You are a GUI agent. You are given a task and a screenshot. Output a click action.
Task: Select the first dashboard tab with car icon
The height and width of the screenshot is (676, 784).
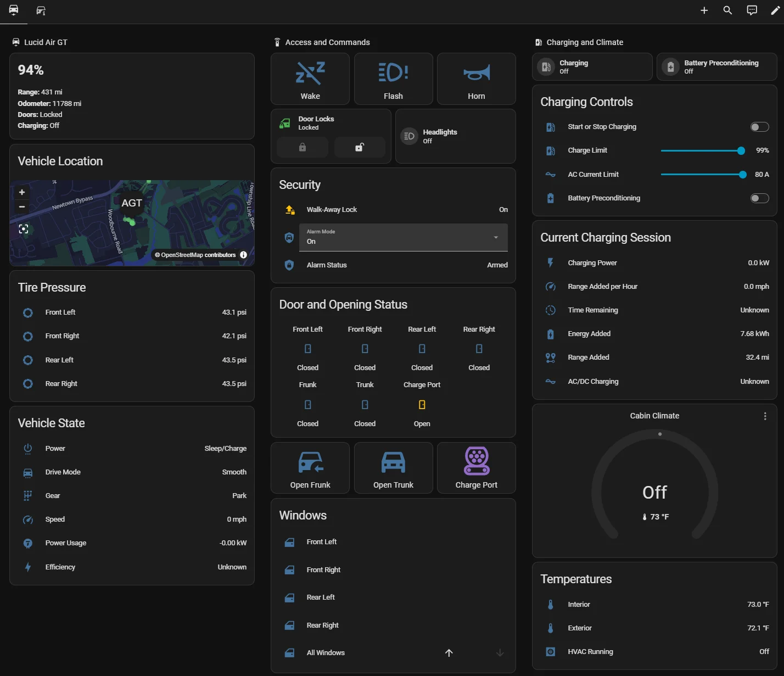coord(14,10)
